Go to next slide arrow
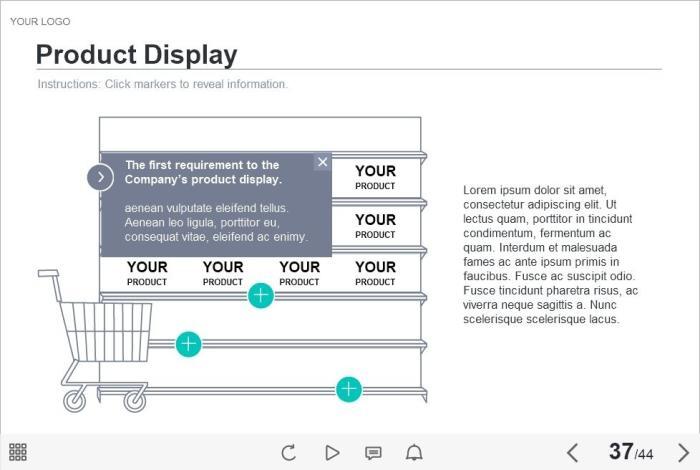Viewport: 700px width, 470px height. click(683, 453)
